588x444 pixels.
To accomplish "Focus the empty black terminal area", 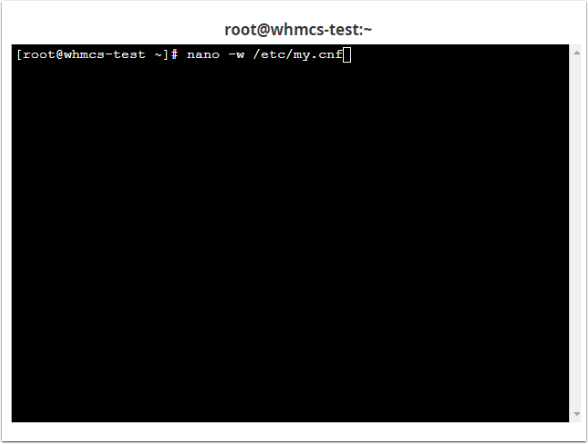I will click(x=290, y=240).
